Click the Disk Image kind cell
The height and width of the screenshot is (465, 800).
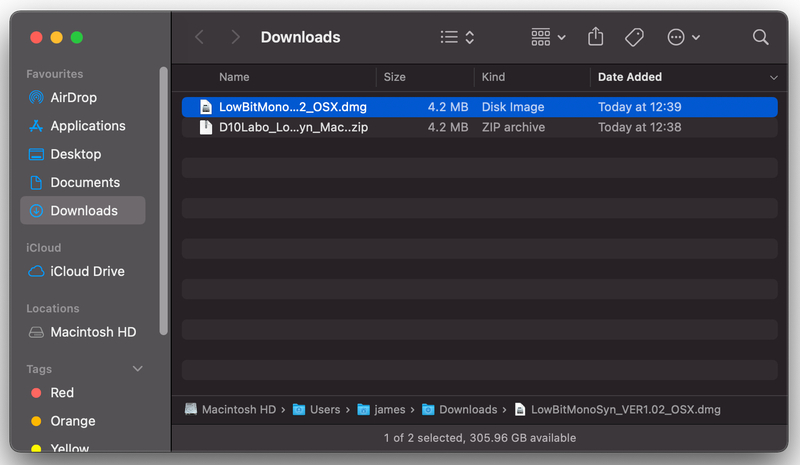point(513,107)
